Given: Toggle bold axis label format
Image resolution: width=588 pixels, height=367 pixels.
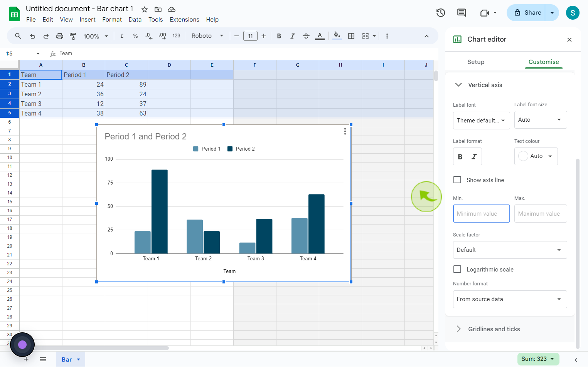Looking at the screenshot, I should (460, 157).
